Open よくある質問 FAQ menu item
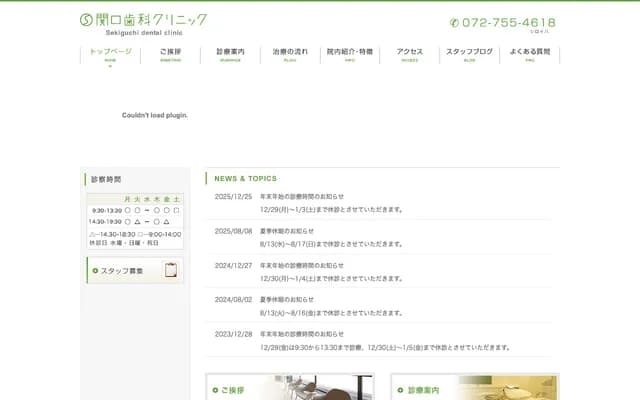 point(529,54)
